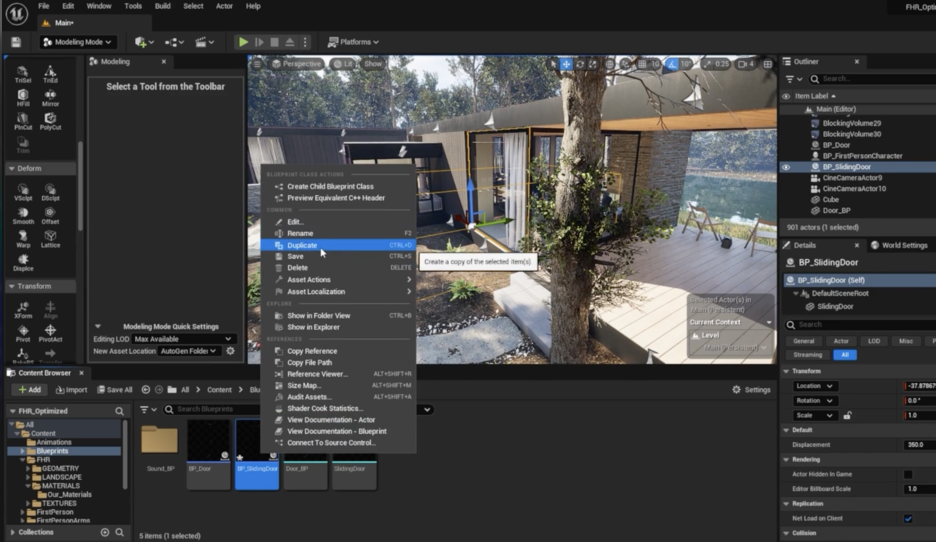Choose Rename from context menu
The image size is (936, 542).
pos(338,233)
